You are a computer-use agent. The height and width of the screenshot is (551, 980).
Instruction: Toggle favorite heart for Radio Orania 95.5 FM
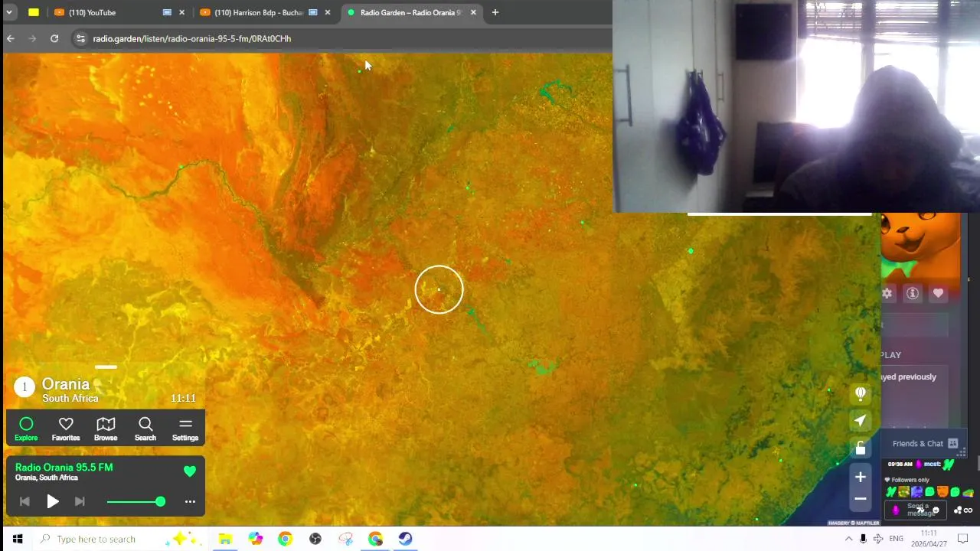[190, 471]
